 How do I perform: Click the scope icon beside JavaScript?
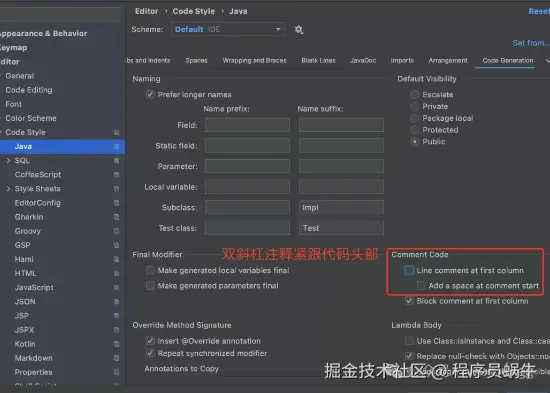pyautogui.click(x=116, y=287)
